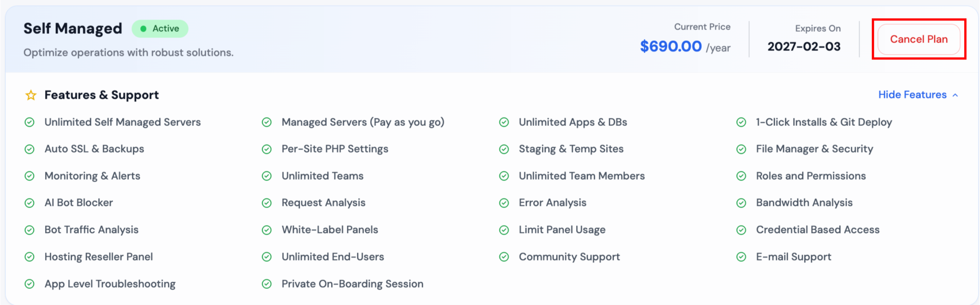Click check icon beside Unlimited Apps & DBs
This screenshot has width=980, height=305.
point(504,122)
